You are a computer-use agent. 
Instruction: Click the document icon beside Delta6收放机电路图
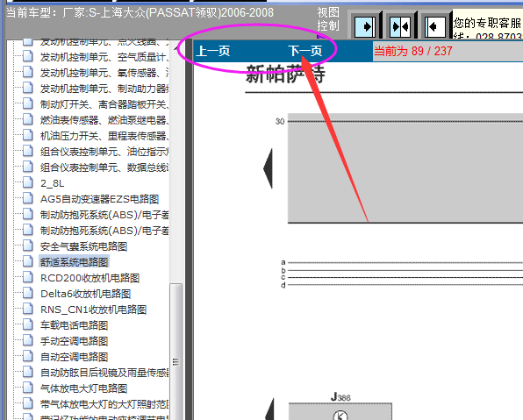(x=28, y=294)
